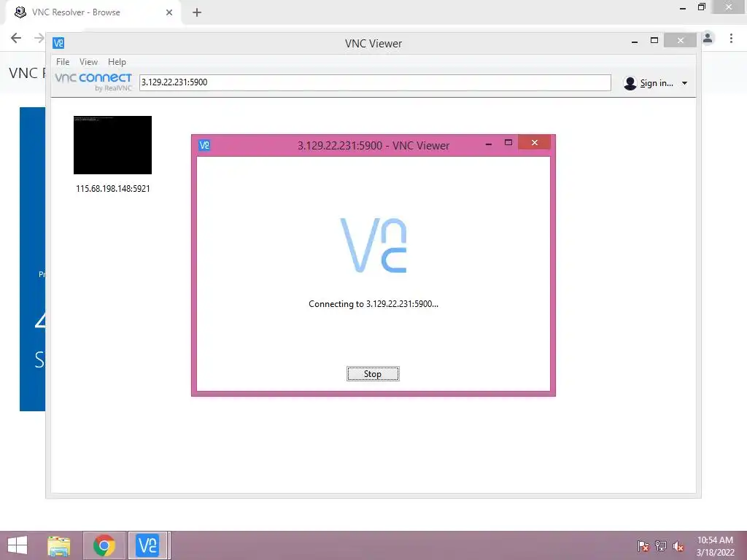747x560 pixels.
Task: Open the Windows Start menu
Action: point(18,545)
